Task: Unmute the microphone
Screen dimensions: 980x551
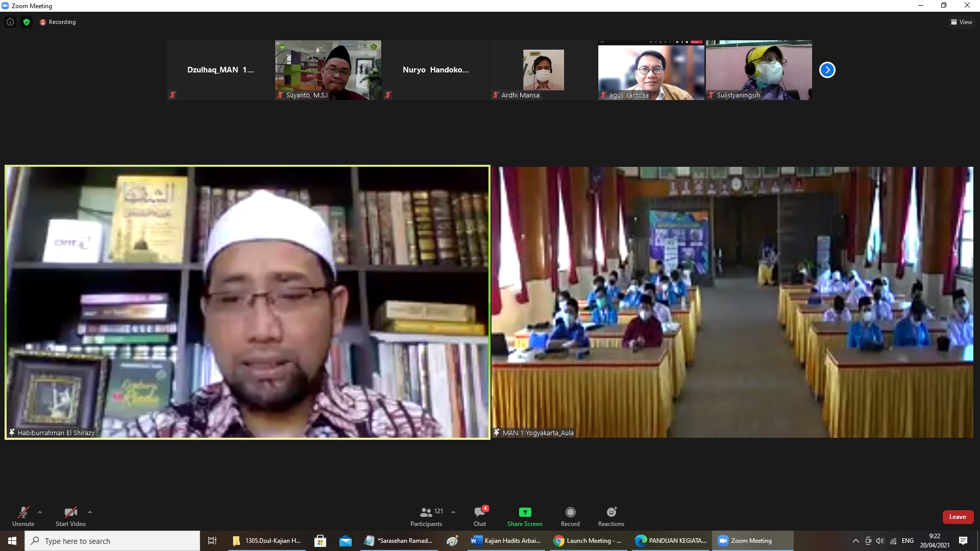Action: [23, 516]
